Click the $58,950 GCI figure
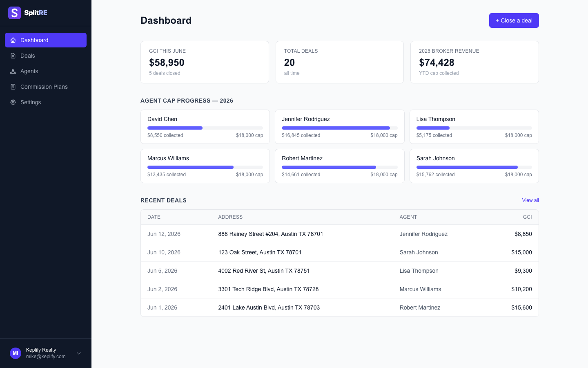The image size is (588, 368). (167, 63)
